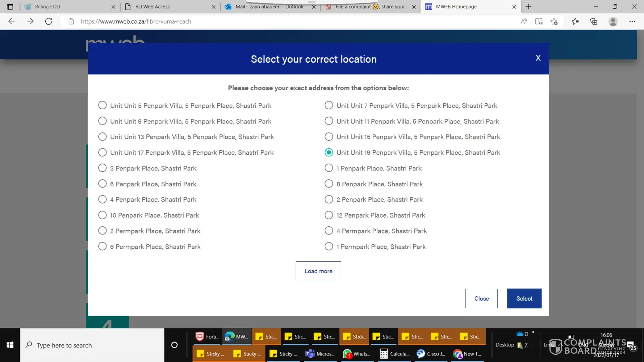This screenshot has width=644, height=362.
Task: Choose Unit 9 Penpark Villa option
Action: point(103,121)
